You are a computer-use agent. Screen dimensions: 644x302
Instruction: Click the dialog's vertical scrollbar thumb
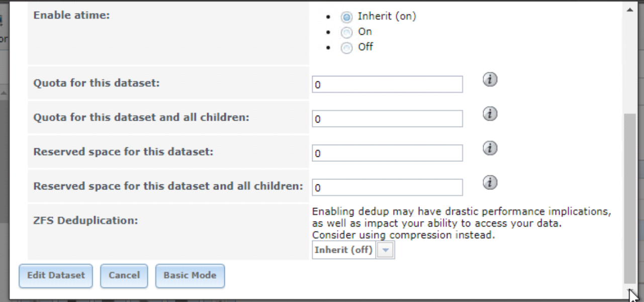[629, 198]
